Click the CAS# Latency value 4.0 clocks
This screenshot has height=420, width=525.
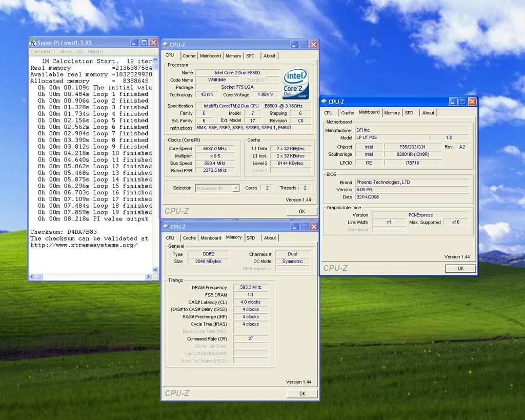250,302
